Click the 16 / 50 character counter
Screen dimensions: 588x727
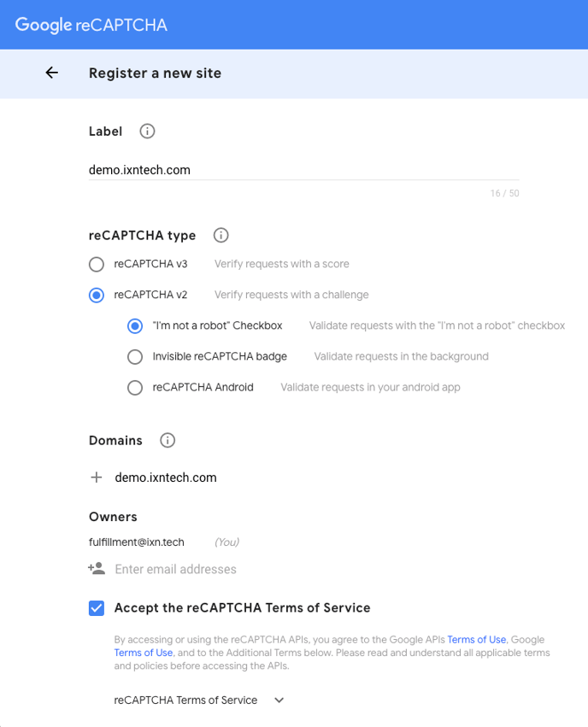click(x=504, y=193)
